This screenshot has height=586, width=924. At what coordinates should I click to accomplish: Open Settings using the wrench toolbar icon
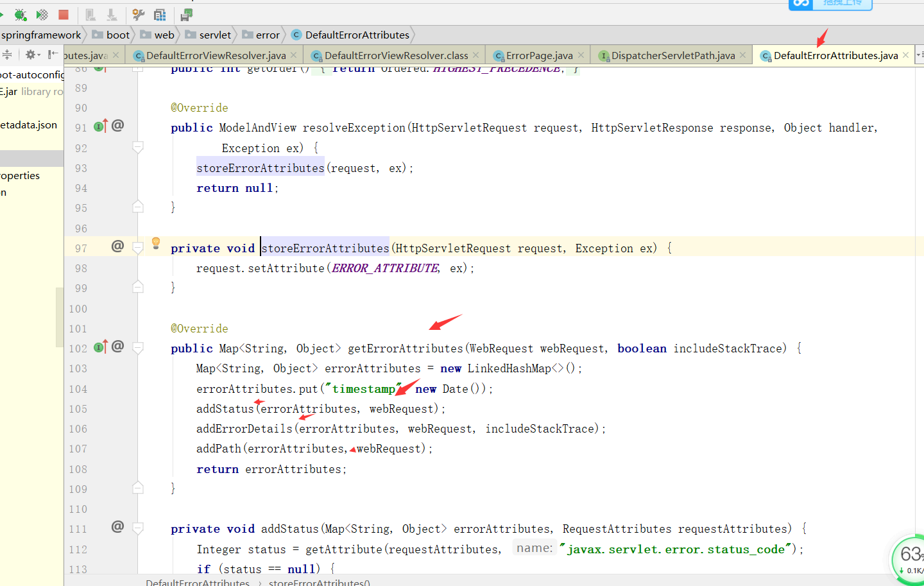[137, 14]
